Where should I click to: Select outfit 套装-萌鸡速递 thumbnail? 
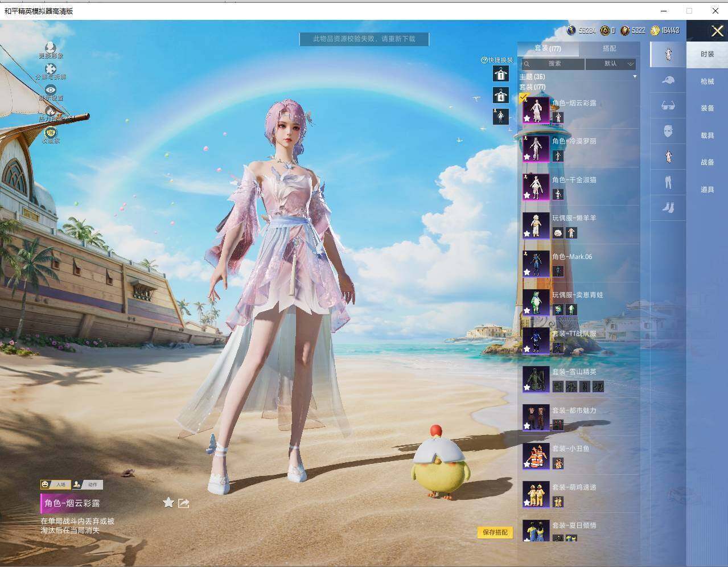point(536,494)
